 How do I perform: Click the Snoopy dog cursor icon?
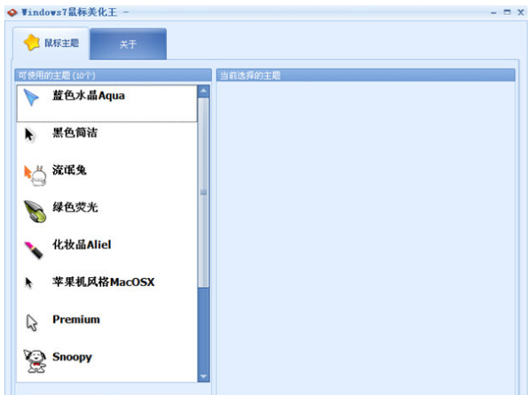tap(35, 361)
